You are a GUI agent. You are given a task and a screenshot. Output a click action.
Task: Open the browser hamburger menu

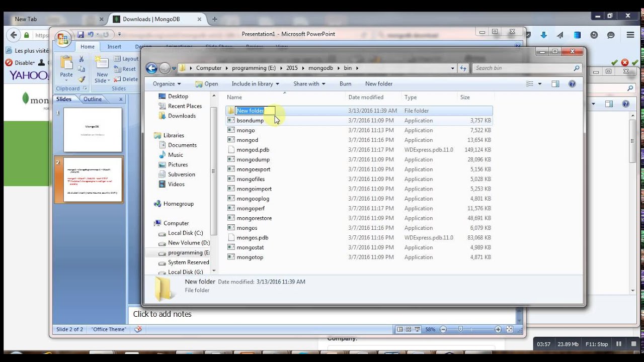tap(630, 35)
